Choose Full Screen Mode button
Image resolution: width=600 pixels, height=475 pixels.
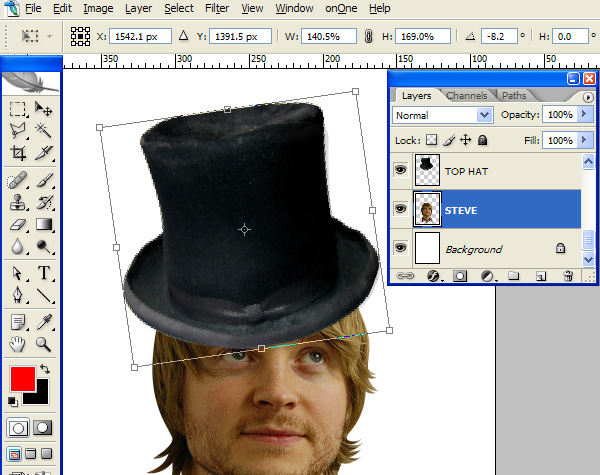pos(47,454)
